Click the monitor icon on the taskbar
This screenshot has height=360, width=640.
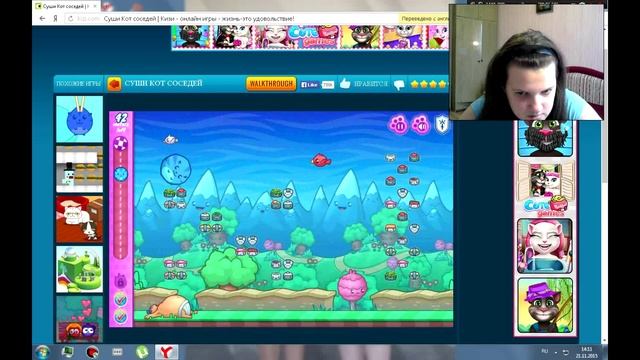click(x=67, y=351)
